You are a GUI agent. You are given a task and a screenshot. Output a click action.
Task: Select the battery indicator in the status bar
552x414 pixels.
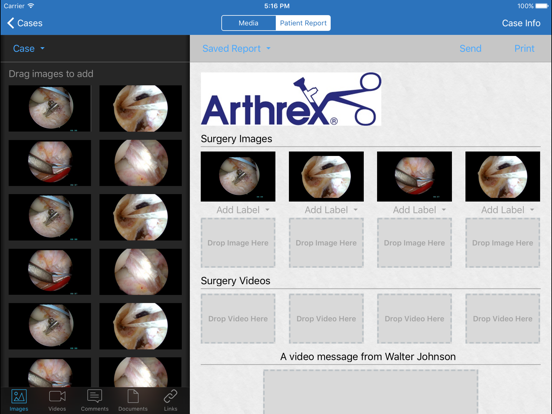[x=542, y=6]
